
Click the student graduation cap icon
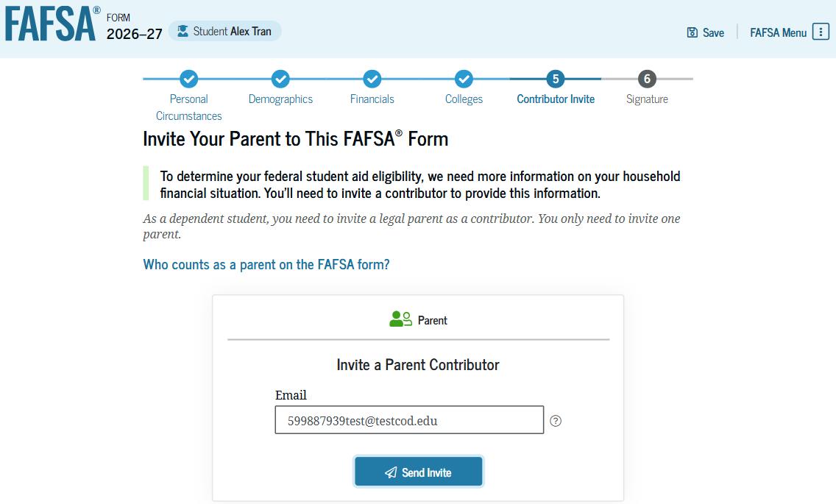(x=183, y=31)
